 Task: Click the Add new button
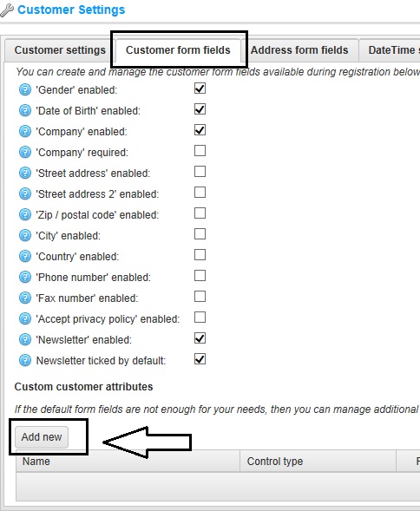[42, 437]
